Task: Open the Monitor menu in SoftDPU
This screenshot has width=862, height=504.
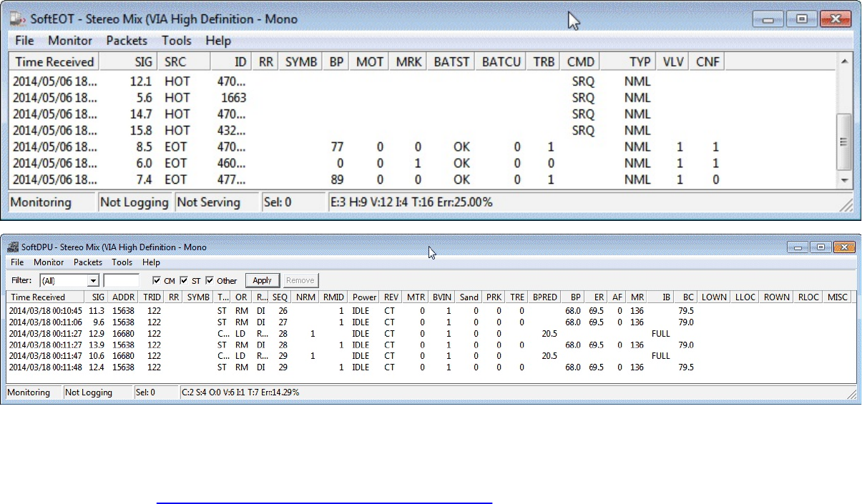Action: pyautogui.click(x=49, y=262)
